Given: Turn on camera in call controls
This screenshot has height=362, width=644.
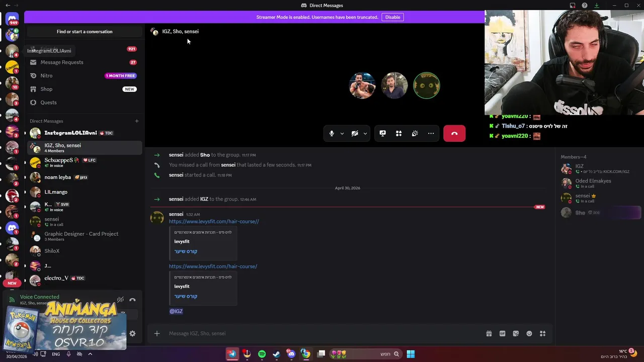Looking at the screenshot, I should click(355, 133).
